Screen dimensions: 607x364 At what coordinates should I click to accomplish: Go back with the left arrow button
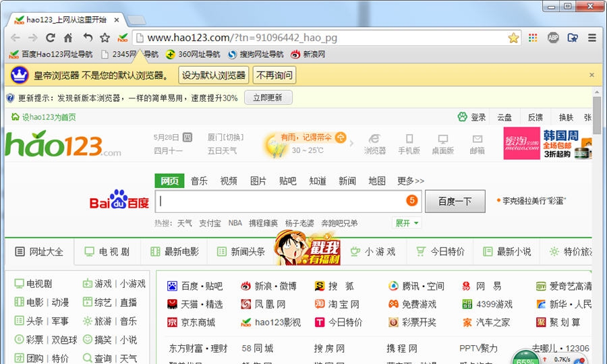pyautogui.click(x=16, y=38)
